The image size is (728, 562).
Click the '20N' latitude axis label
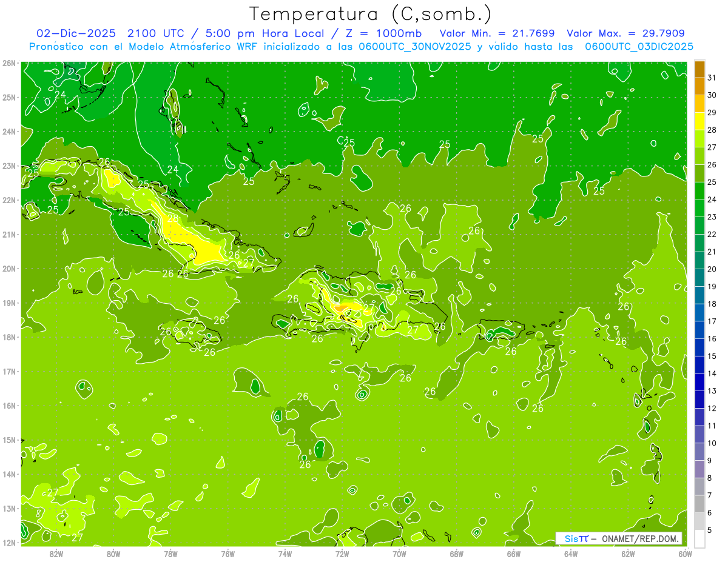8,269
